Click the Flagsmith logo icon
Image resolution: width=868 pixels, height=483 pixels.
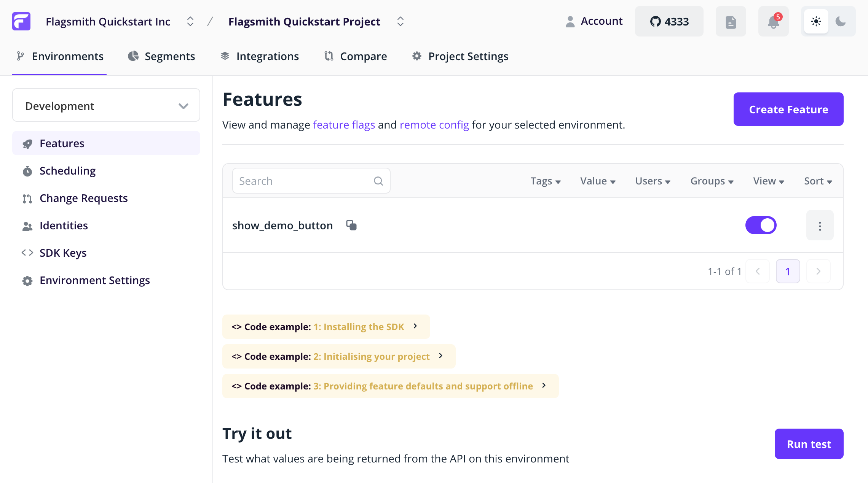click(x=21, y=21)
